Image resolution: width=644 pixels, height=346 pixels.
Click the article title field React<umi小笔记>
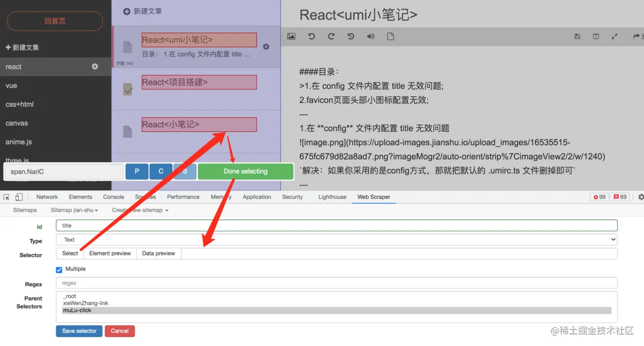[x=358, y=15]
